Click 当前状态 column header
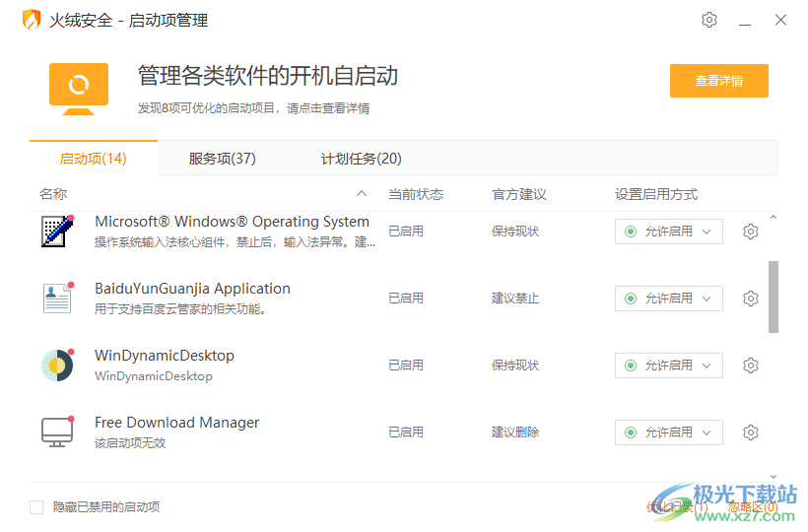This screenshot has width=808, height=532. [416, 194]
